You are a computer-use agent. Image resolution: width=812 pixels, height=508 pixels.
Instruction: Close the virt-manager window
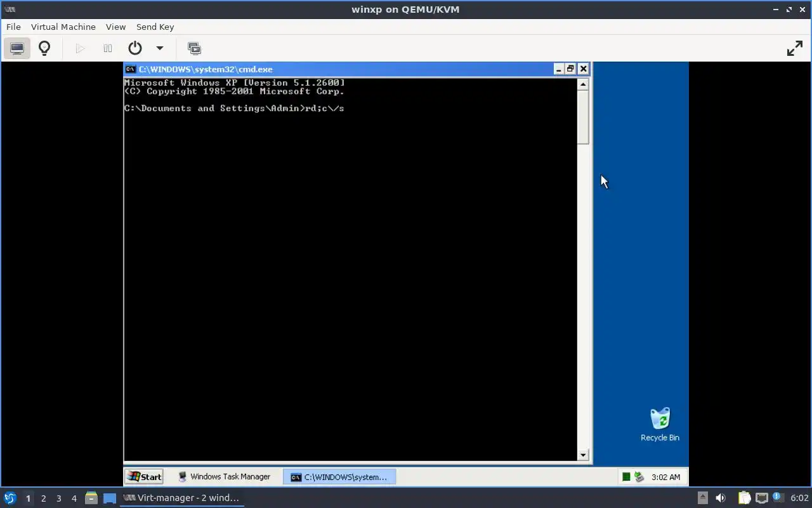[x=802, y=10]
